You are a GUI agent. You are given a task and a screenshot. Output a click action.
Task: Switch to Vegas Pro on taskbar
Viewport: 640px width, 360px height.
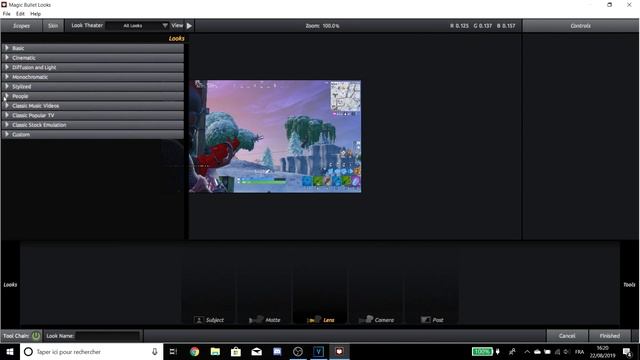[319, 352]
